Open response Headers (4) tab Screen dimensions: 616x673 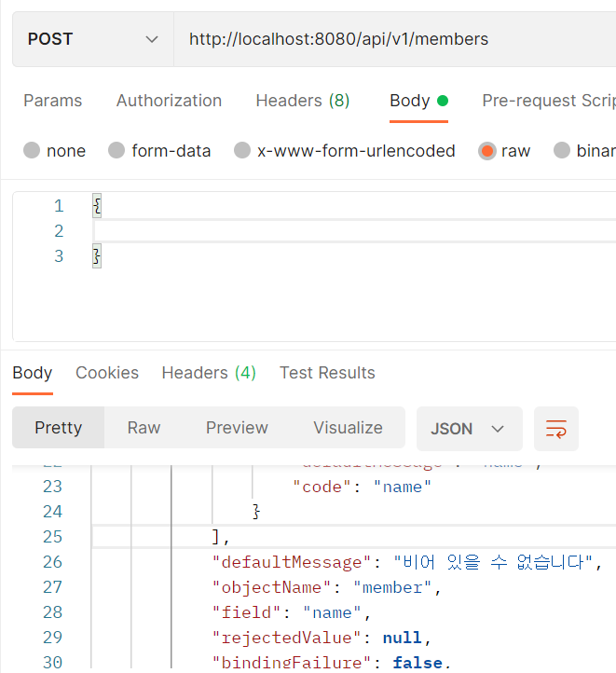(209, 373)
